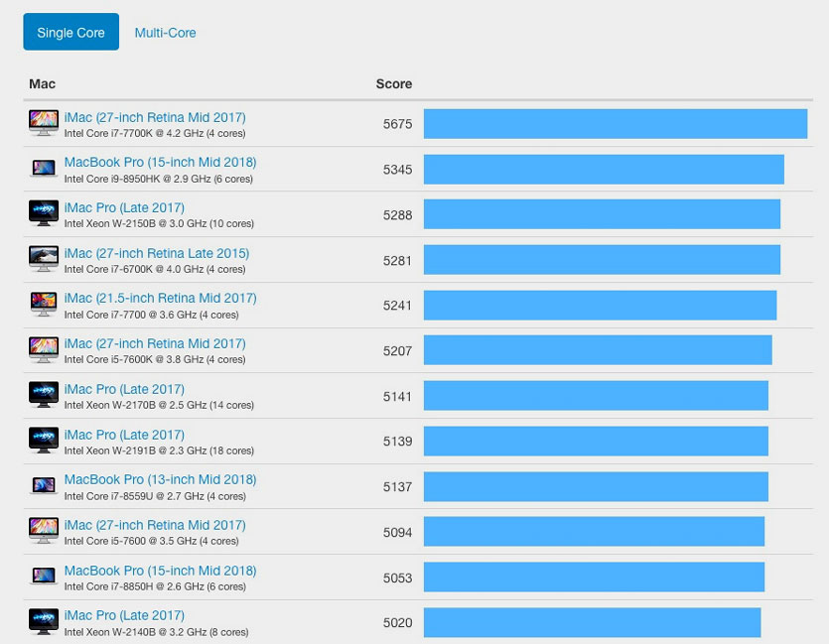Click the score value 5094
829x644 pixels.
click(x=397, y=532)
